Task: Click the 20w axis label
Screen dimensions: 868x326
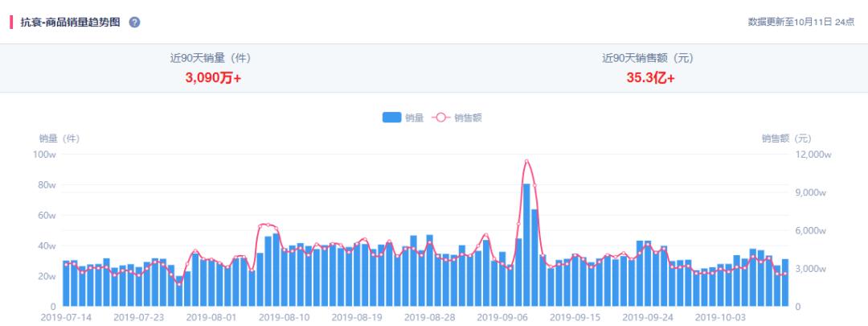Action: (x=47, y=276)
